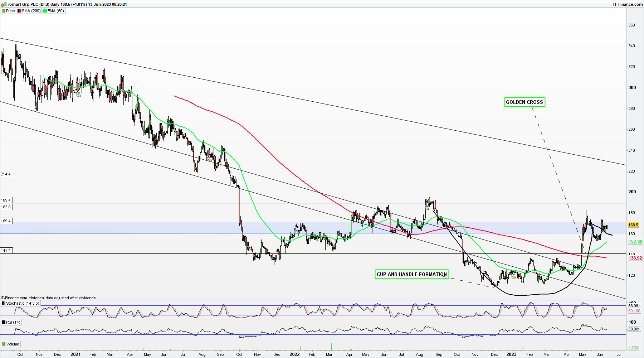Click the stochastic signal value 60.190
The height and width of the screenshot is (358, 644).
pyautogui.click(x=634, y=311)
